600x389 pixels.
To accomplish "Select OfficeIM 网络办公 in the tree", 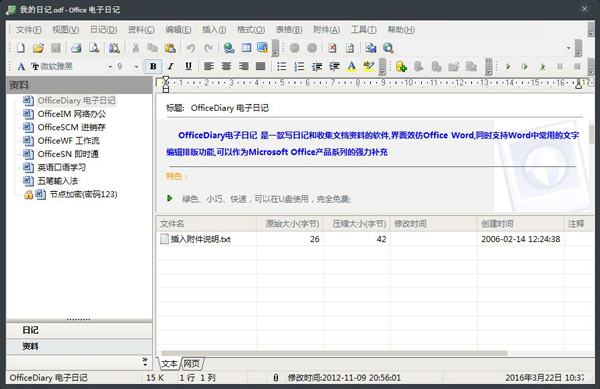I will (72, 114).
